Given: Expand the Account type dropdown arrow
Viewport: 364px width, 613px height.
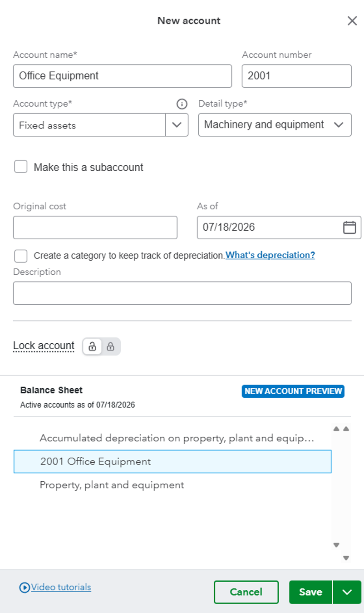Looking at the screenshot, I should pos(177,125).
